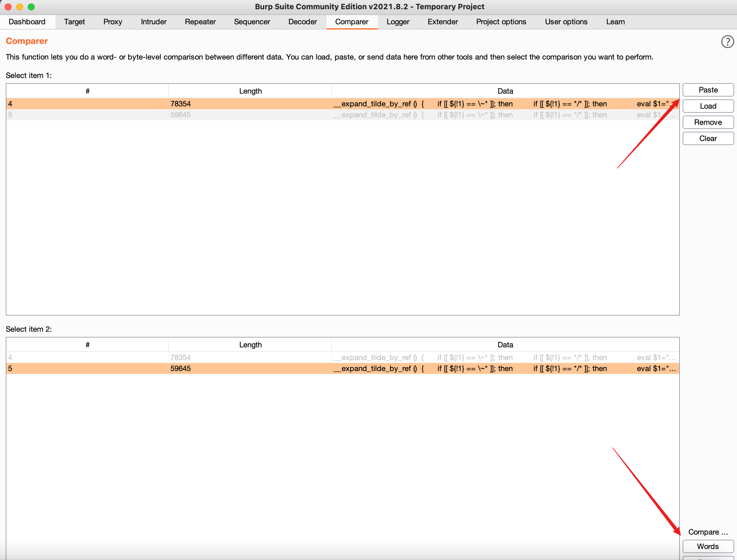
Task: Click the Load button
Action: pyautogui.click(x=708, y=106)
